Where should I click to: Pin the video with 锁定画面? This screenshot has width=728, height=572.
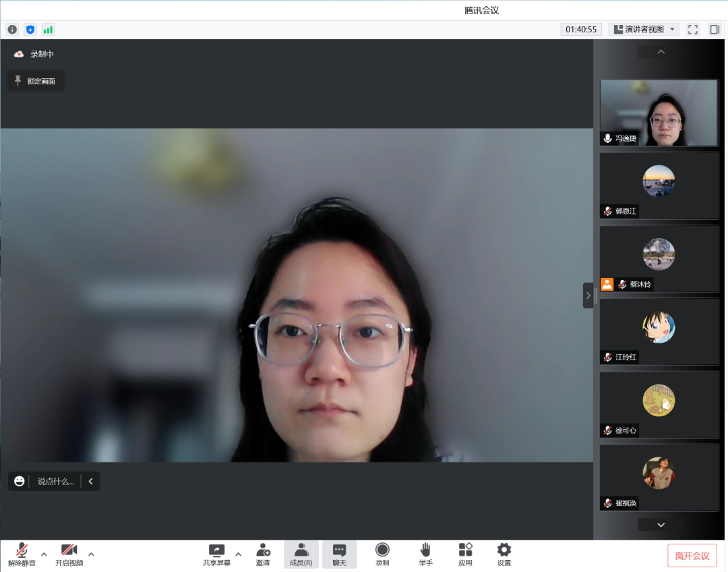36,82
